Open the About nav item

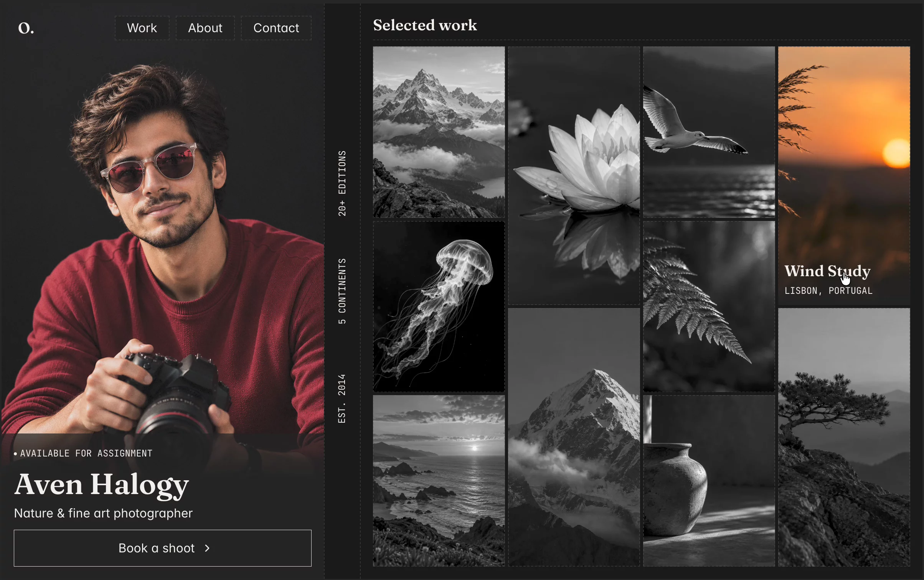point(205,28)
